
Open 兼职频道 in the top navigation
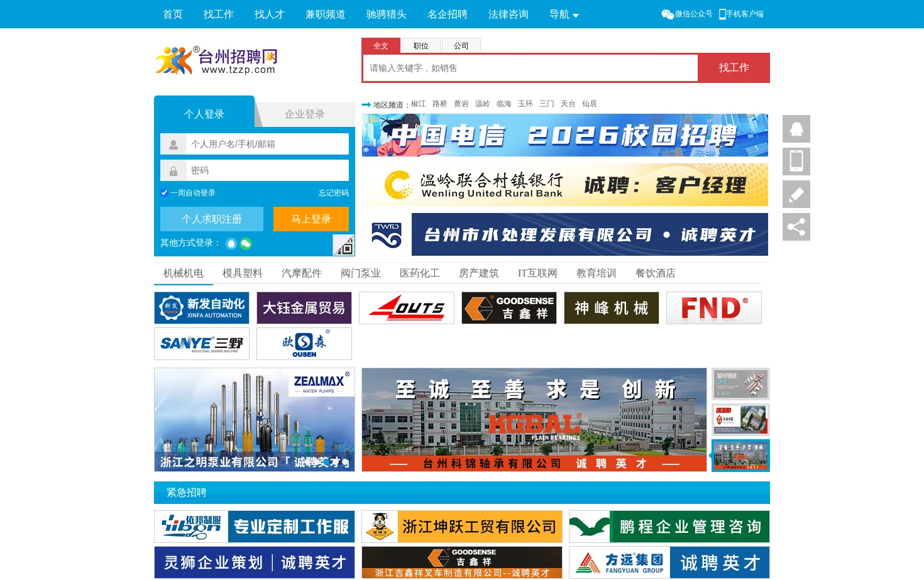[326, 14]
